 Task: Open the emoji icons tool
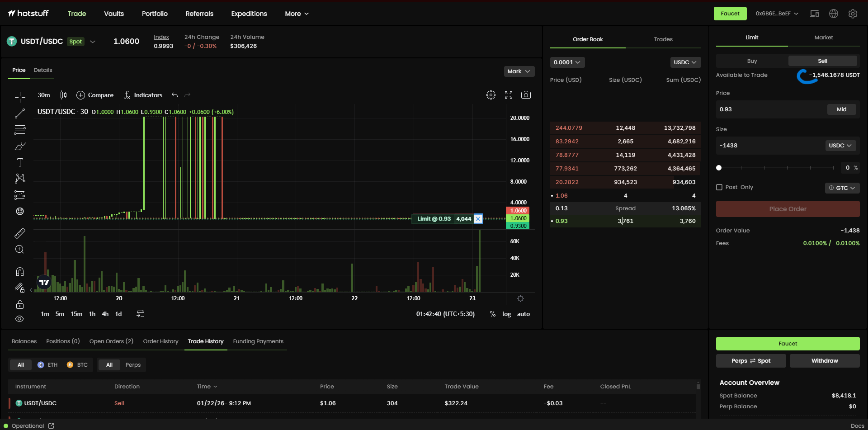tap(20, 211)
